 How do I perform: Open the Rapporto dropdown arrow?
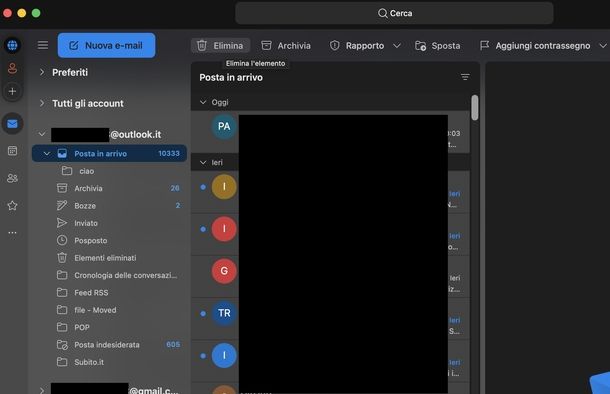pos(397,46)
